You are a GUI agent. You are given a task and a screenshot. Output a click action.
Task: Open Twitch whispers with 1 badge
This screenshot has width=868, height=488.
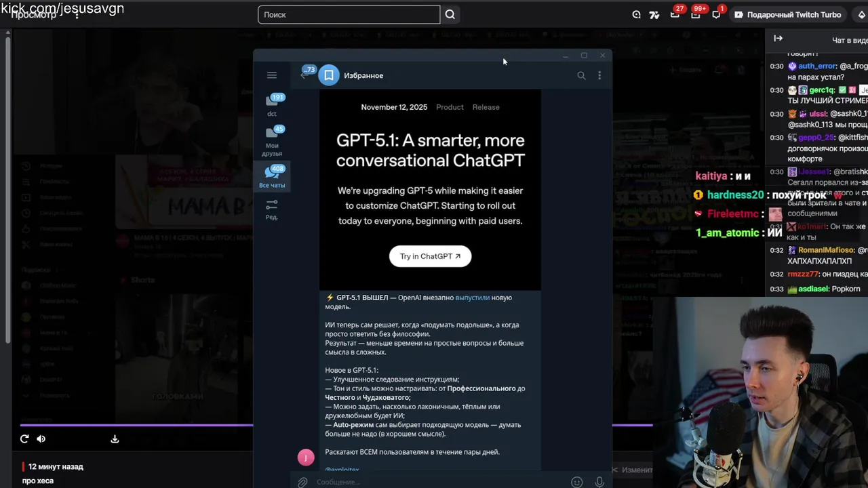point(716,14)
